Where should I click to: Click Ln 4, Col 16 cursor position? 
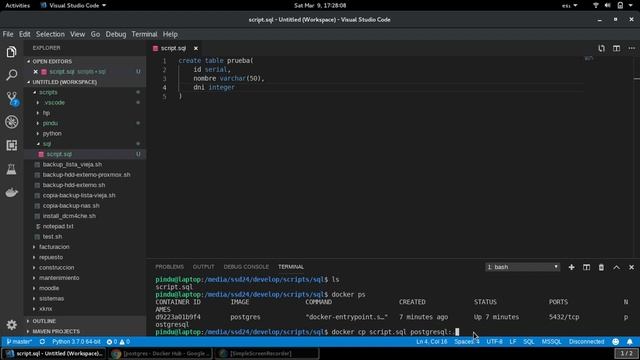pyautogui.click(x=431, y=342)
